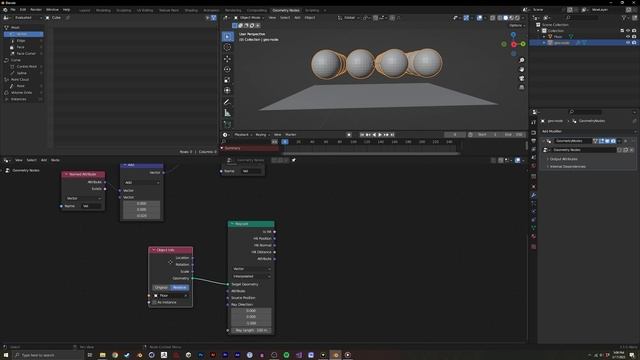Click the node editor pin icon

tap(293, 160)
